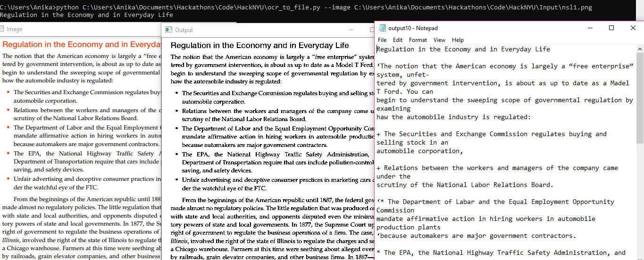The width and height of the screenshot is (644, 260).
Task: Click Notepad line 'haw the automobile industry is regulated:'
Action: coord(454,117)
